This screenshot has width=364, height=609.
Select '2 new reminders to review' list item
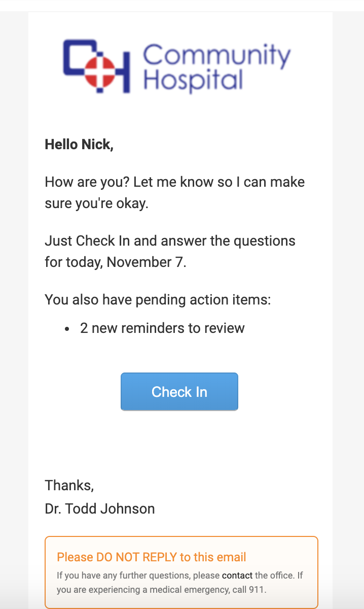pos(161,328)
